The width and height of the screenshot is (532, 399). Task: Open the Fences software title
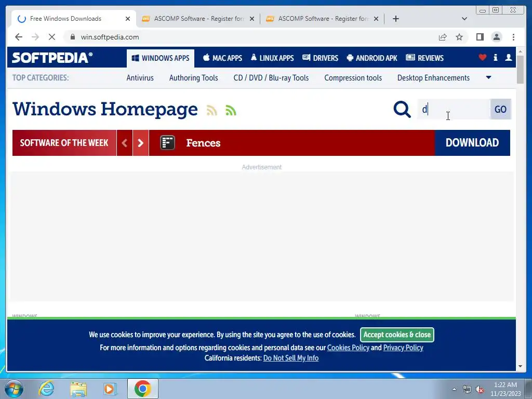(203, 143)
